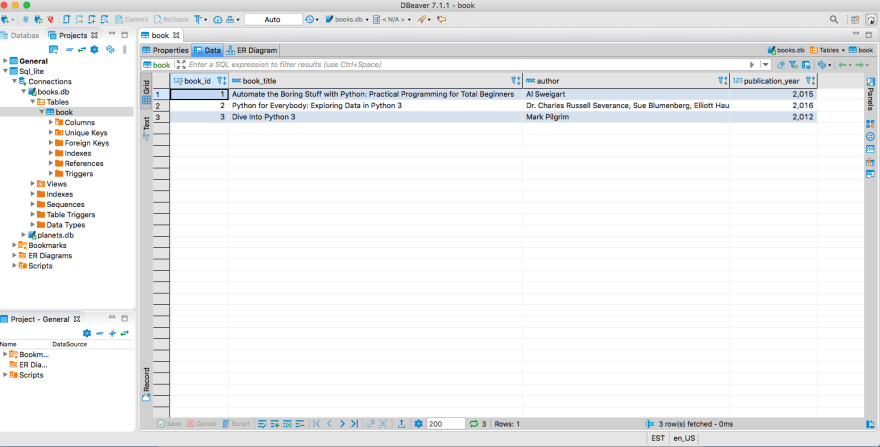Click the Commit toolbar button
Image resolution: width=880 pixels, height=447 pixels.
pos(131,19)
